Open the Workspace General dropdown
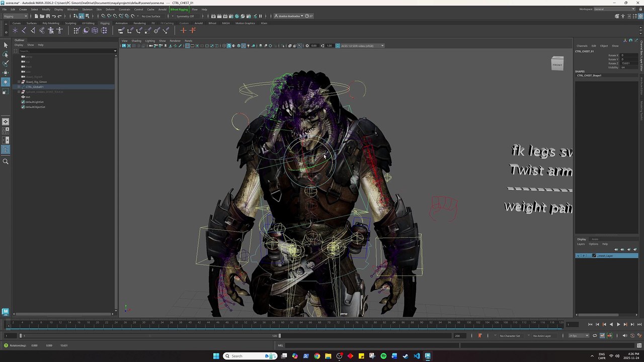This screenshot has width=644, height=362. pyautogui.click(x=615, y=9)
